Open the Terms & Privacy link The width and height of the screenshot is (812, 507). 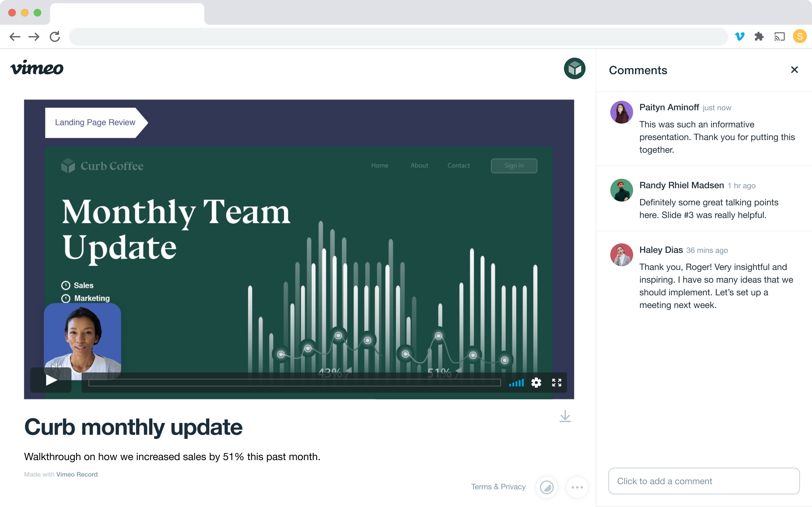point(498,486)
